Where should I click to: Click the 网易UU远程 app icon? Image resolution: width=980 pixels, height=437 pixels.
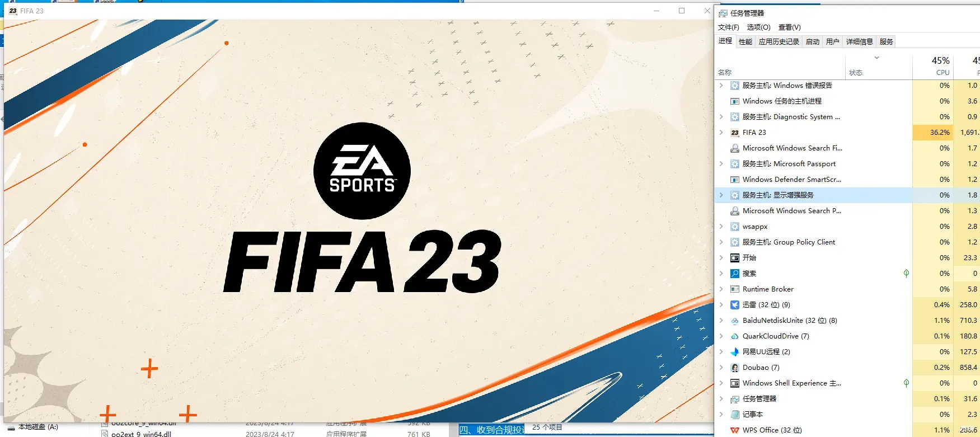(x=735, y=352)
